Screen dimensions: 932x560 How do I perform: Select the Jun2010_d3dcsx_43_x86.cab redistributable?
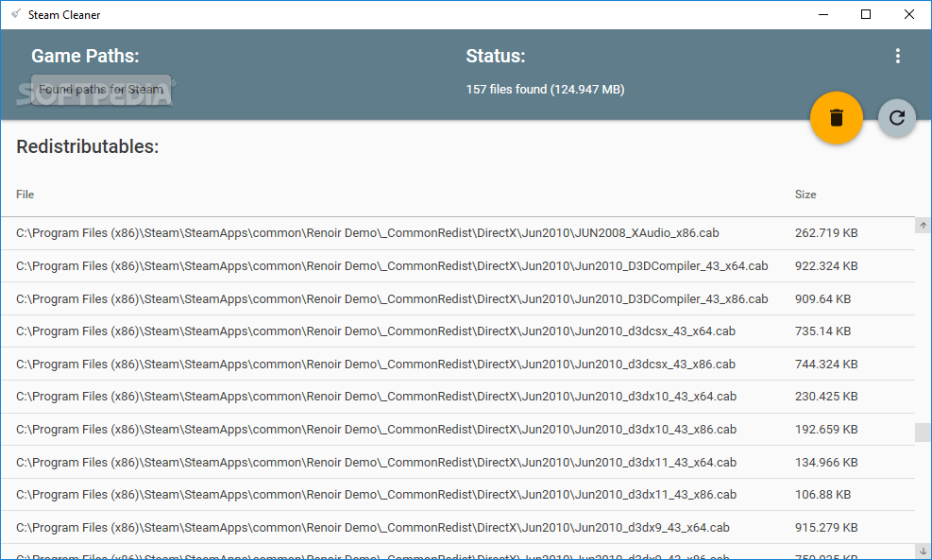(x=378, y=364)
